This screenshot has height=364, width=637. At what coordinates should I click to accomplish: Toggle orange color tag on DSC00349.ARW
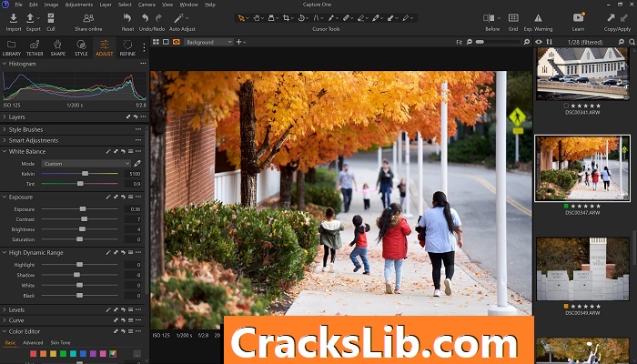click(x=566, y=307)
